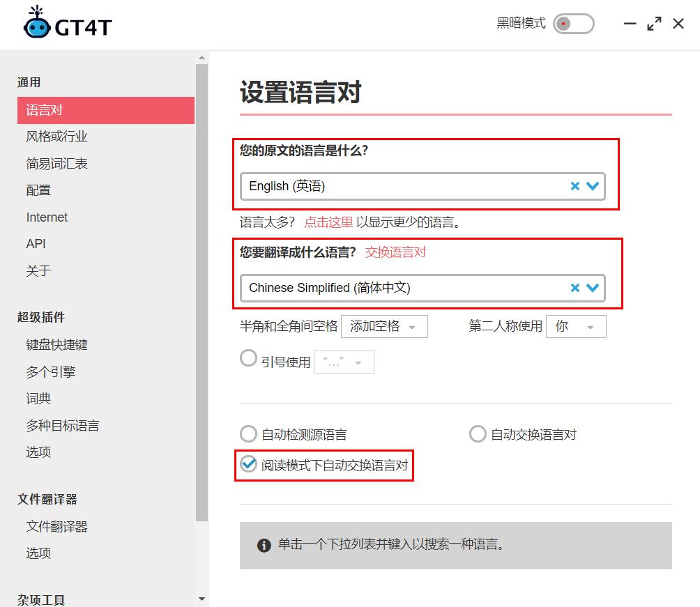Enable the 引号使用 radio option
This screenshot has width=700, height=607.
click(x=248, y=358)
